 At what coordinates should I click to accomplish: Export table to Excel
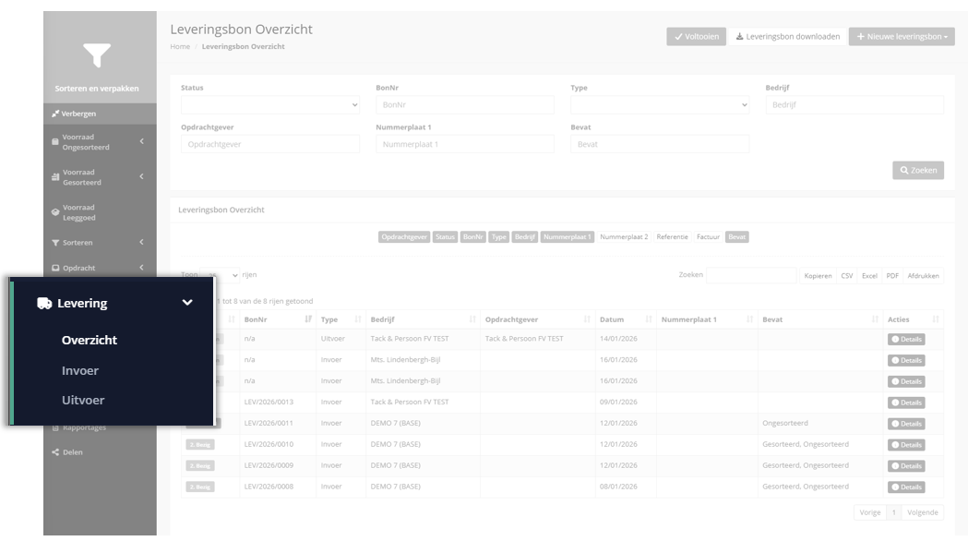tap(869, 276)
